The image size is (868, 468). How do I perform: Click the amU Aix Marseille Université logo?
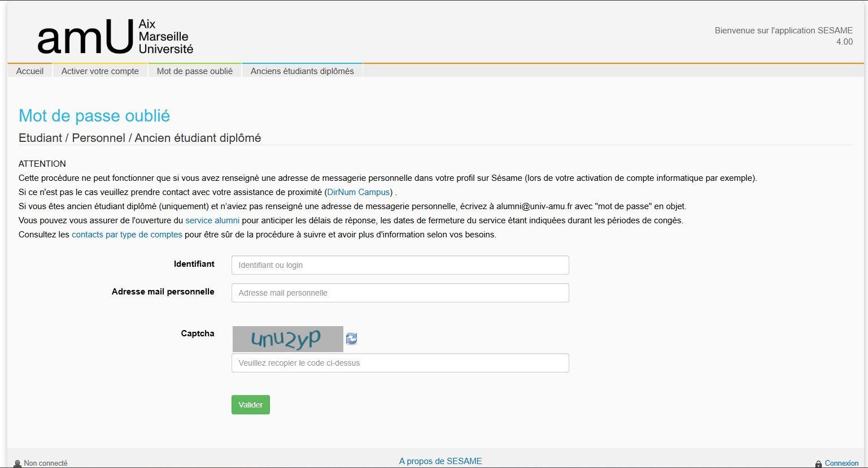tap(115, 37)
